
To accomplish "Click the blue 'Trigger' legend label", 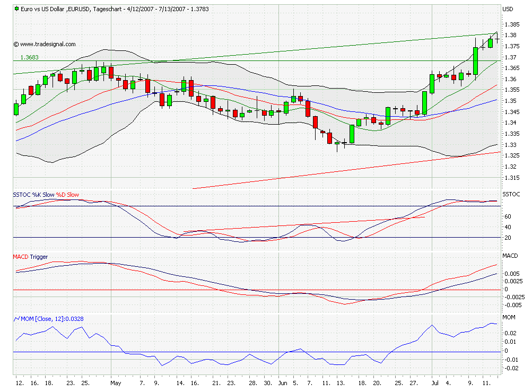I will (x=39, y=257).
